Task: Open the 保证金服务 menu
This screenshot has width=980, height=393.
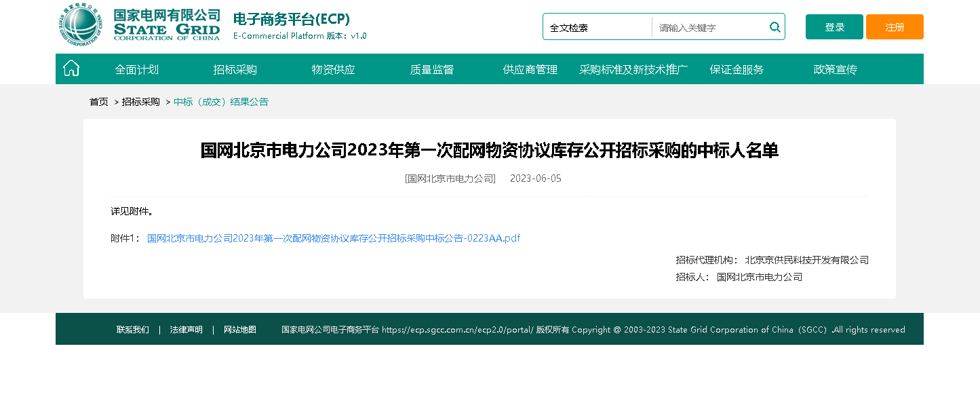Action: tap(737, 69)
